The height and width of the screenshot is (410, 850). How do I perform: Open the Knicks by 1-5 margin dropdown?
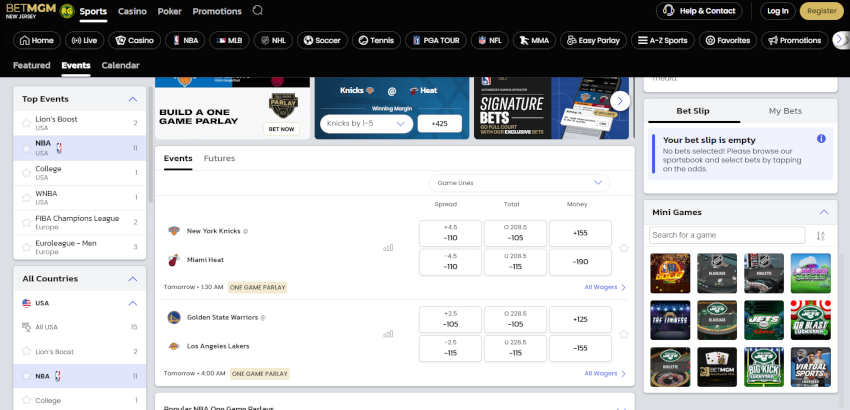pyautogui.click(x=366, y=124)
